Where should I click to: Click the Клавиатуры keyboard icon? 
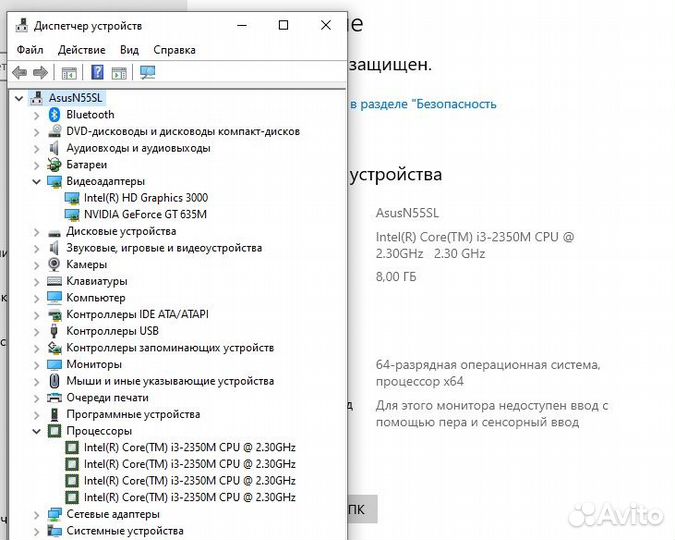54,281
